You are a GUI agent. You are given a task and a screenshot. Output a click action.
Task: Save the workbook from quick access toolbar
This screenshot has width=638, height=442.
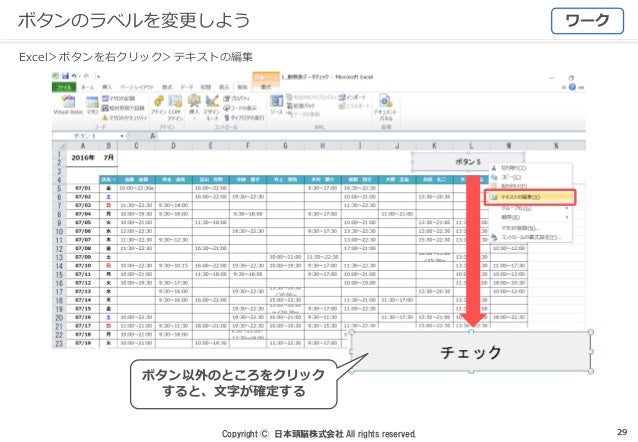66,76
